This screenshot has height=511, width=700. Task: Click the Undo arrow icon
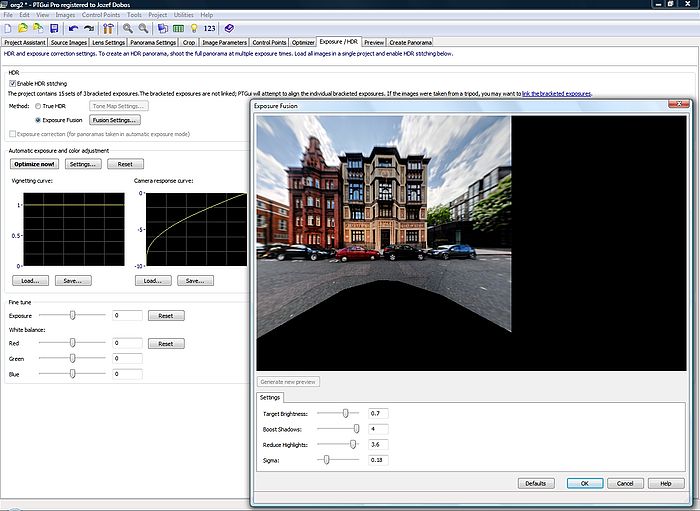74,29
